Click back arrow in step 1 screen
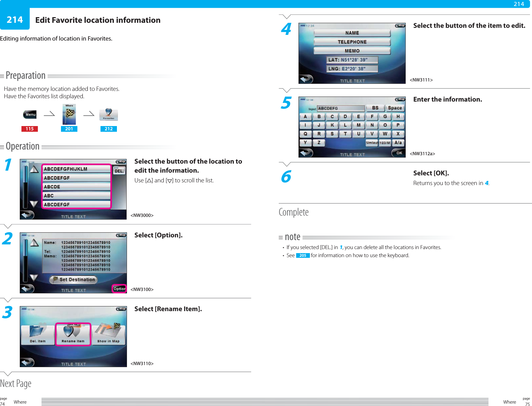 (x=27, y=215)
